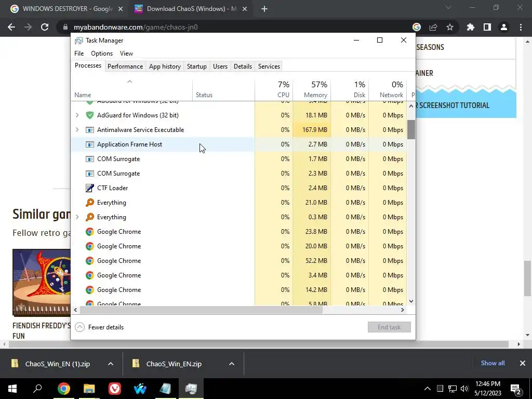Click the process list scroll down arrow

[x=411, y=301]
